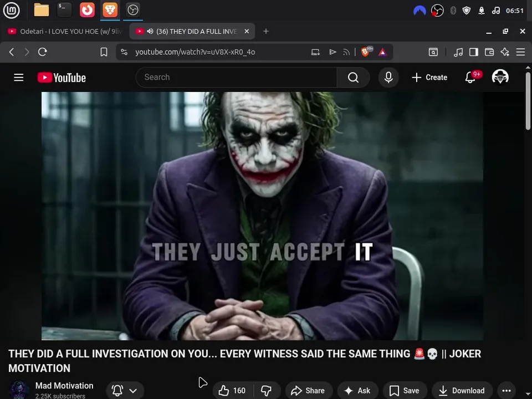Open YouTube notifications bell
Screen dimensions: 532x399
(470, 78)
